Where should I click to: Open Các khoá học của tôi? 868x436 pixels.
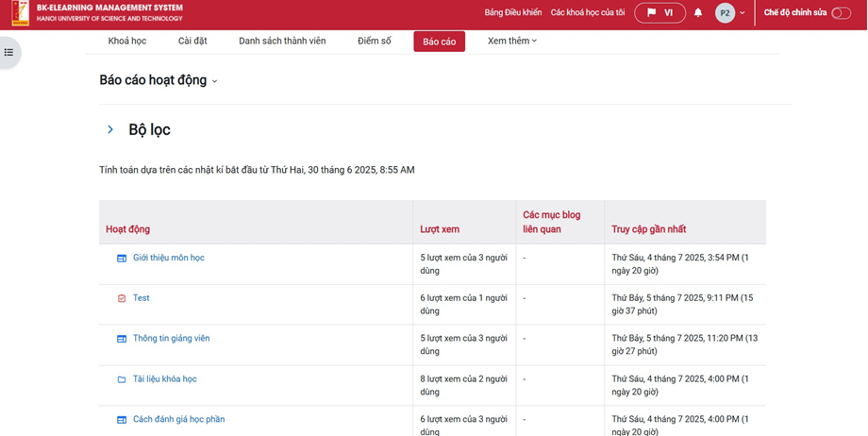point(588,13)
